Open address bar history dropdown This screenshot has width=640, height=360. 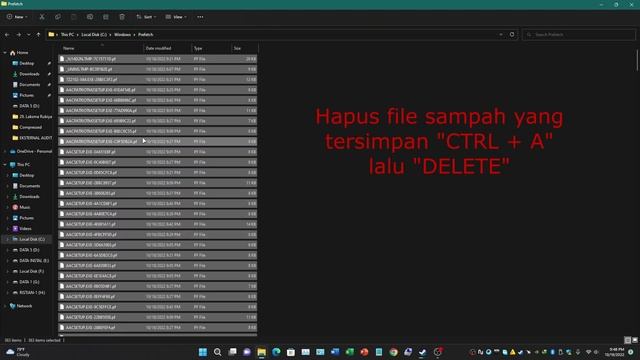click(501, 35)
